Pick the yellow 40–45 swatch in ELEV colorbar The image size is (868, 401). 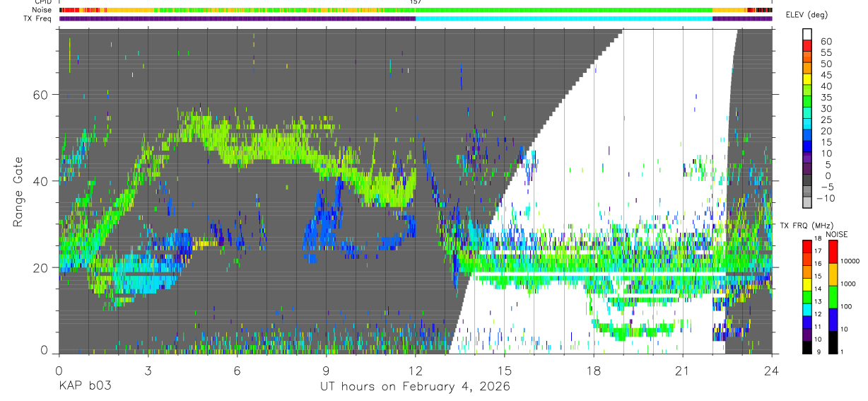[x=807, y=80]
